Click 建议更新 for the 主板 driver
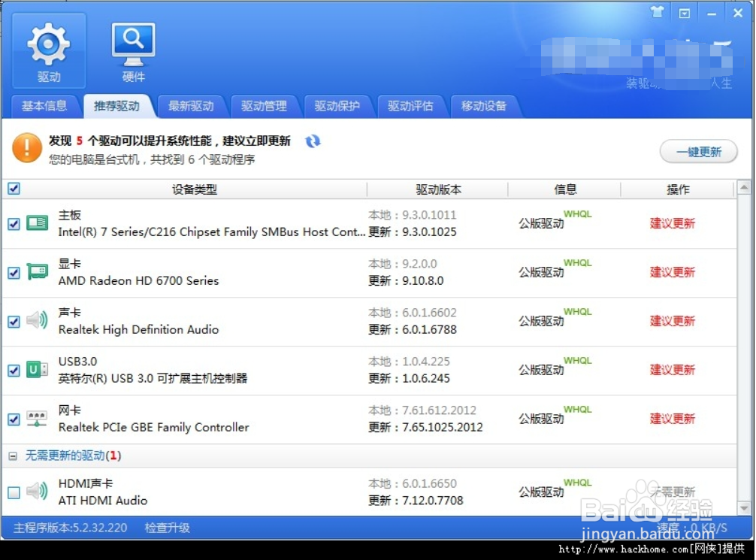756x560 pixels. 673,223
